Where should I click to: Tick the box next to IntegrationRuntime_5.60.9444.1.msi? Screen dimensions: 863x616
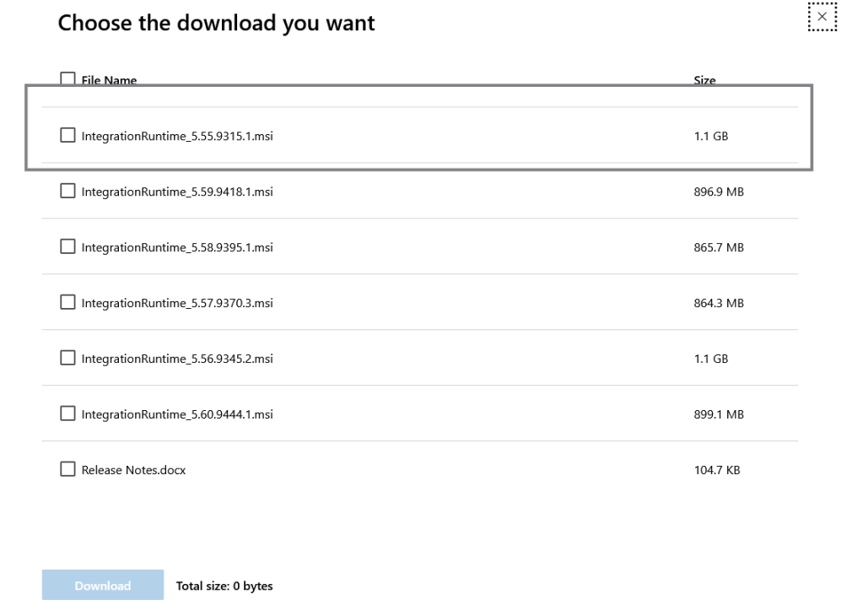(x=67, y=414)
